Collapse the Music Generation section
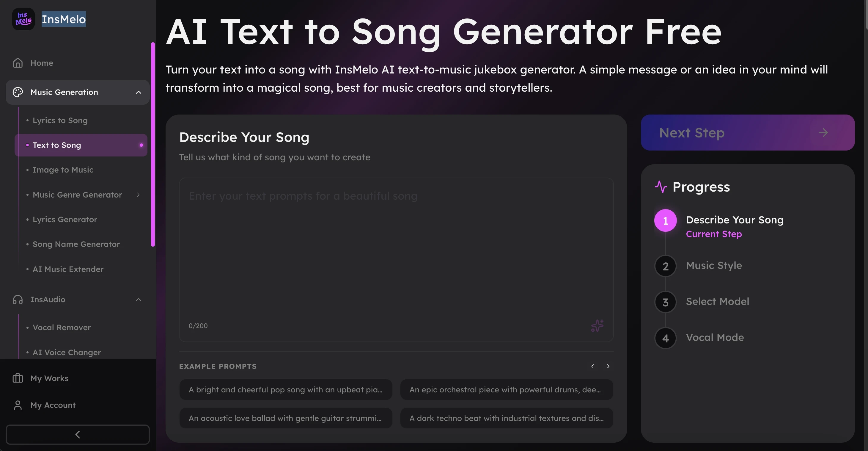Screen dimensions: 868x451 (139, 92)
